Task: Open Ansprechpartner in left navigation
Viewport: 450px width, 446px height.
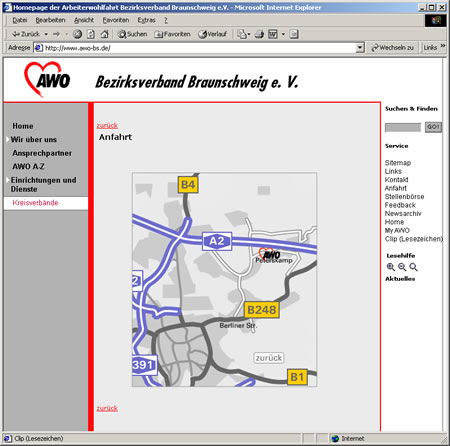Action: point(42,153)
